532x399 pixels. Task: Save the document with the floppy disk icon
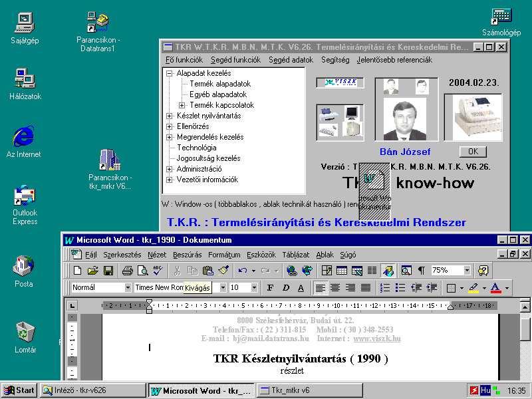(x=108, y=271)
